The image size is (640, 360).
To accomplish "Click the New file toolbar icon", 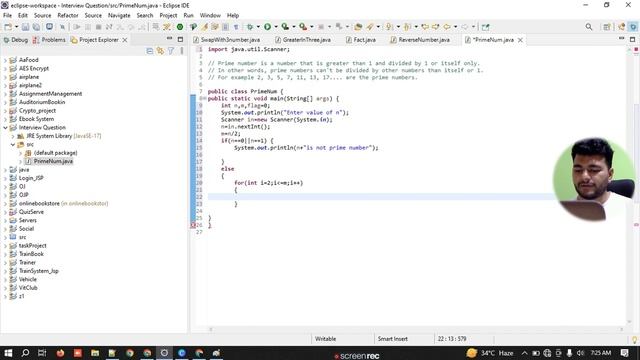I will point(8,27).
